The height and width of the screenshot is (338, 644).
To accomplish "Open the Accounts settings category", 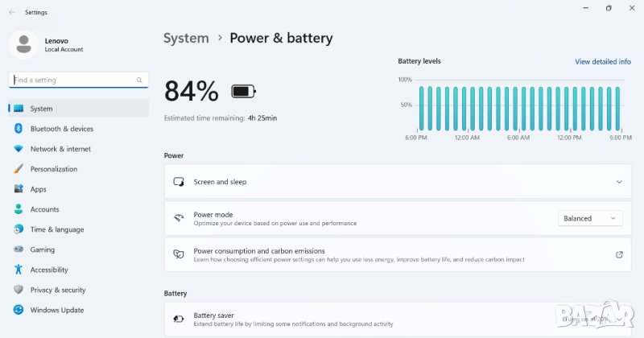I will tap(44, 209).
